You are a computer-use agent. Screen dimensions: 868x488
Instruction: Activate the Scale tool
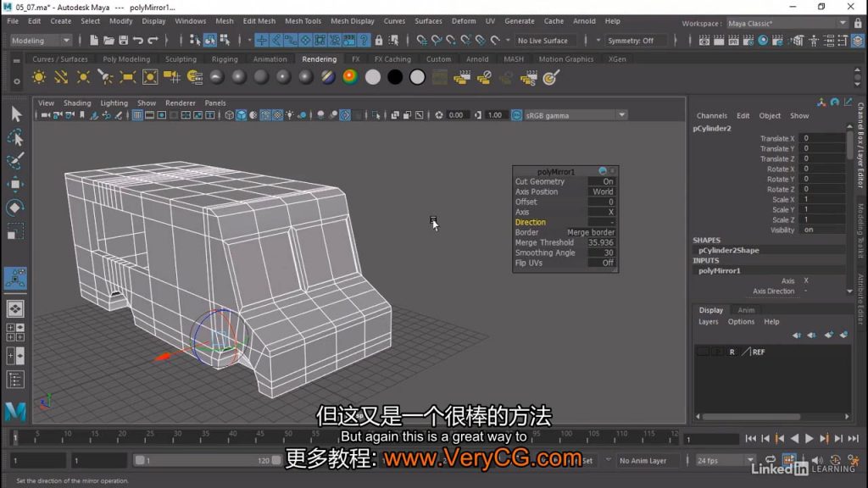[x=15, y=230]
